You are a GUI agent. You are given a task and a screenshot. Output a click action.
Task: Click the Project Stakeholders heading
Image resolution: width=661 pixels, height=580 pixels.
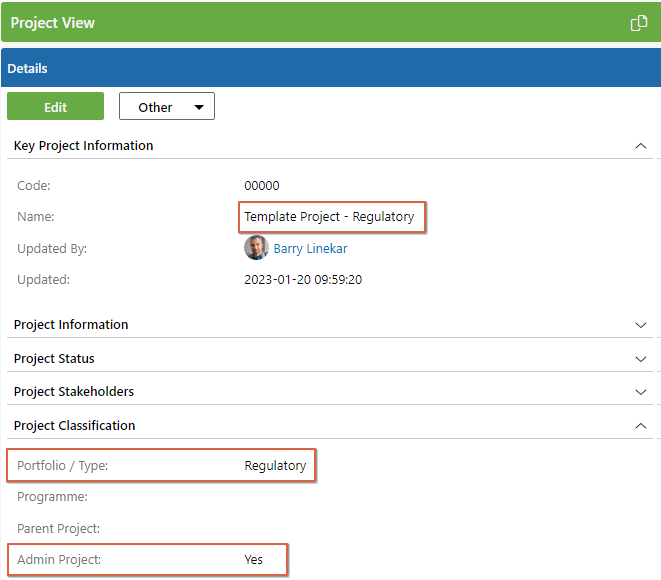pos(74,392)
